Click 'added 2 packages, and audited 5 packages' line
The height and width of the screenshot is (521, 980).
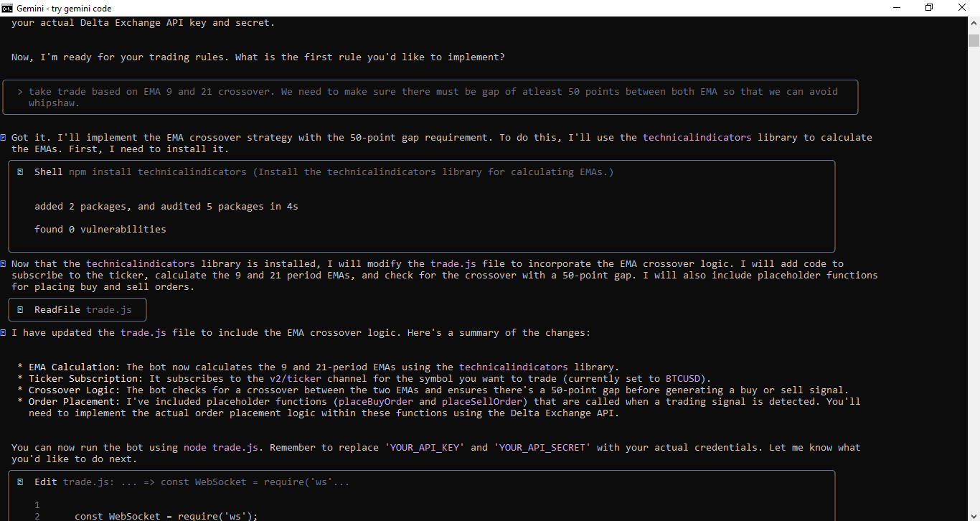tap(166, 206)
